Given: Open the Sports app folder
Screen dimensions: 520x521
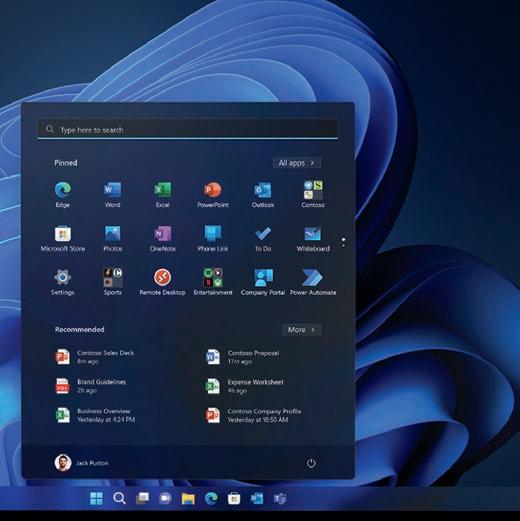Looking at the screenshot, I should (113, 282).
